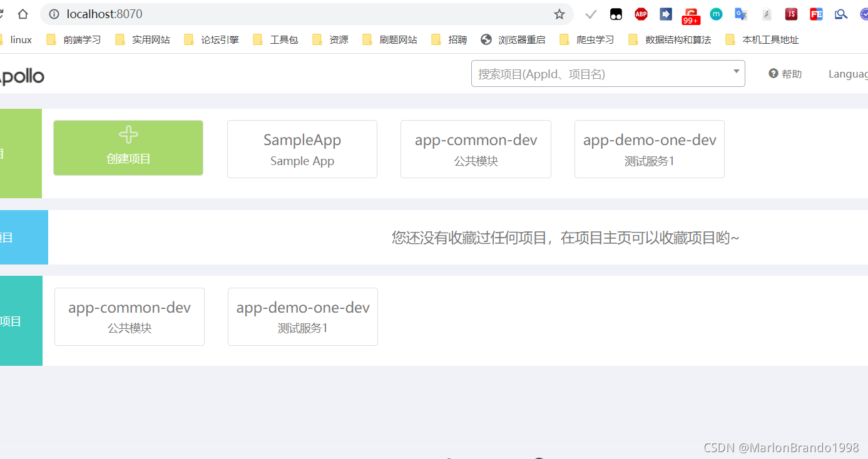The width and height of the screenshot is (868, 459).
Task: Open the 浏览器重启 bookmark
Action: (513, 39)
